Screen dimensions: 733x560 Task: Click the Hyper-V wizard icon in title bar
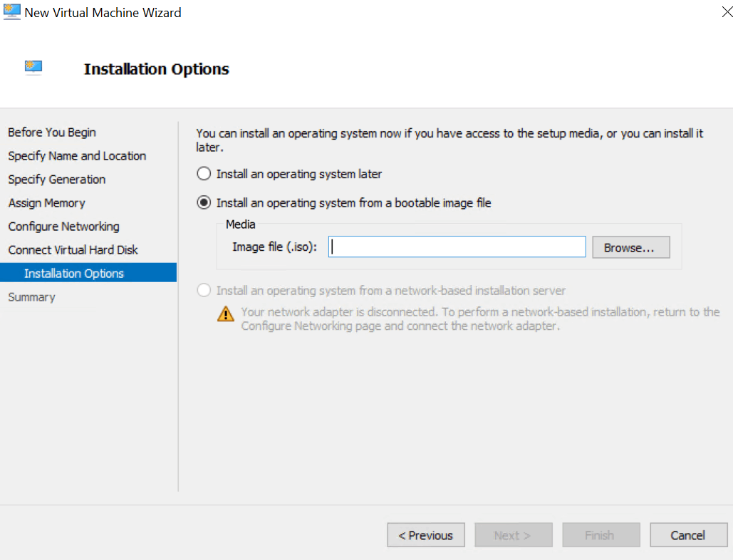pos(11,11)
